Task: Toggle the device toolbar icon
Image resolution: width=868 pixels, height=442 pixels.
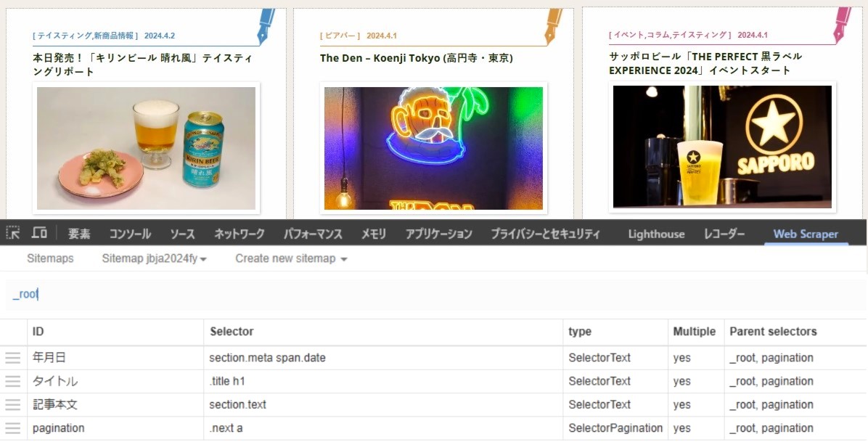Action: click(x=39, y=233)
